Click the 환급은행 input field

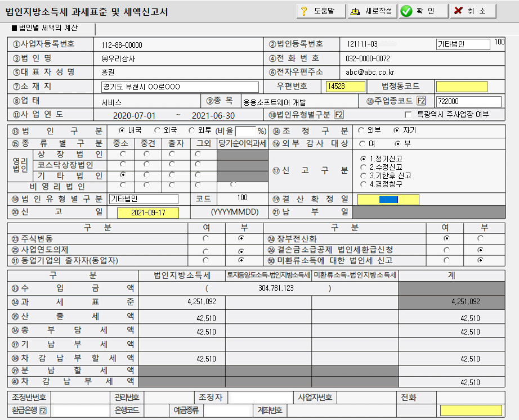81,411
